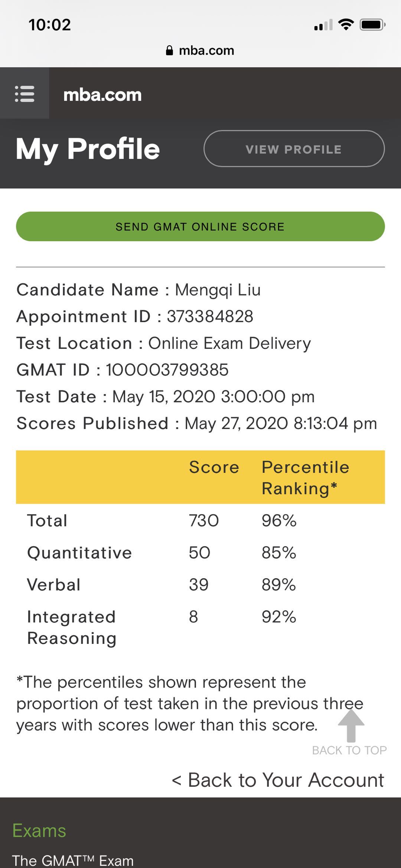The width and height of the screenshot is (401, 868).
Task: Tap the Integrated Reasoning row label
Action: 72,628
